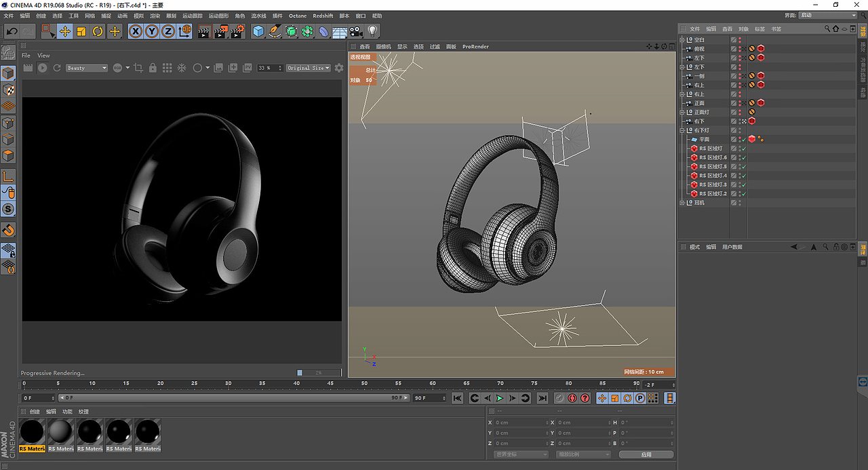Open the 帮助 menu
This screenshot has width=868, height=470.
377,16
